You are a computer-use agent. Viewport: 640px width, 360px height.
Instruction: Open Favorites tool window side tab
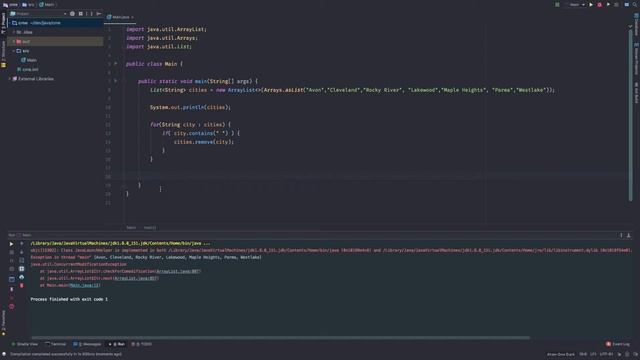pos(3,322)
